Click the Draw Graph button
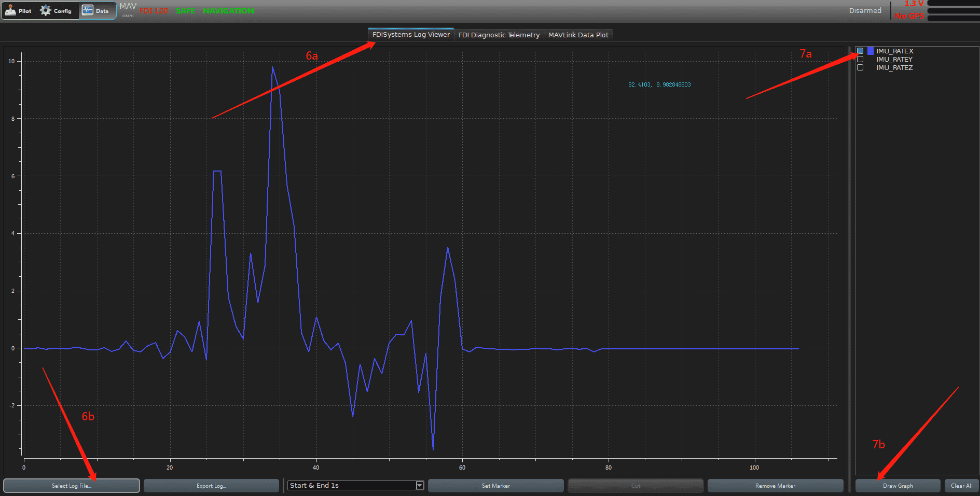This screenshot has width=980, height=496. pyautogui.click(x=898, y=486)
